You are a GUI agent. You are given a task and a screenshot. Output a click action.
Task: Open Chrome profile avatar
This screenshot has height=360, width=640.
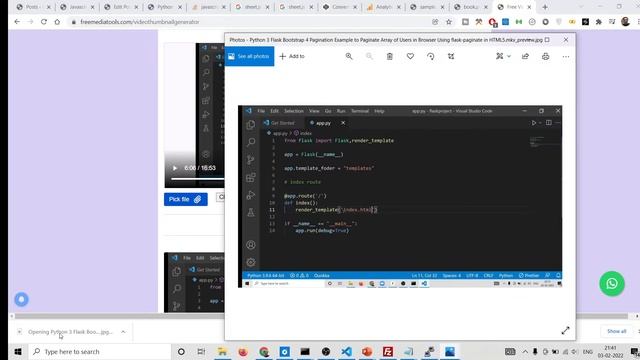[625, 22]
